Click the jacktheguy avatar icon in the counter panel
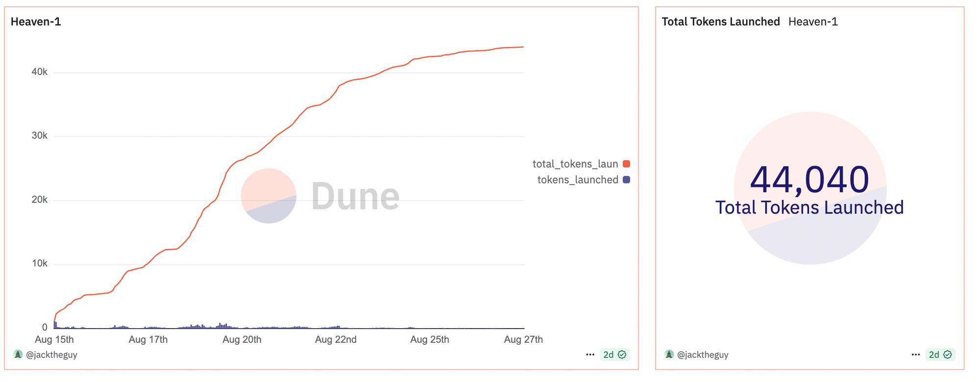The width and height of the screenshot is (980, 382). click(669, 355)
